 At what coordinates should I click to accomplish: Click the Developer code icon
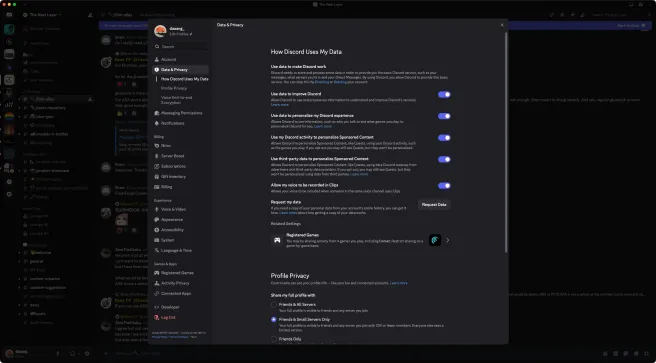point(157,307)
